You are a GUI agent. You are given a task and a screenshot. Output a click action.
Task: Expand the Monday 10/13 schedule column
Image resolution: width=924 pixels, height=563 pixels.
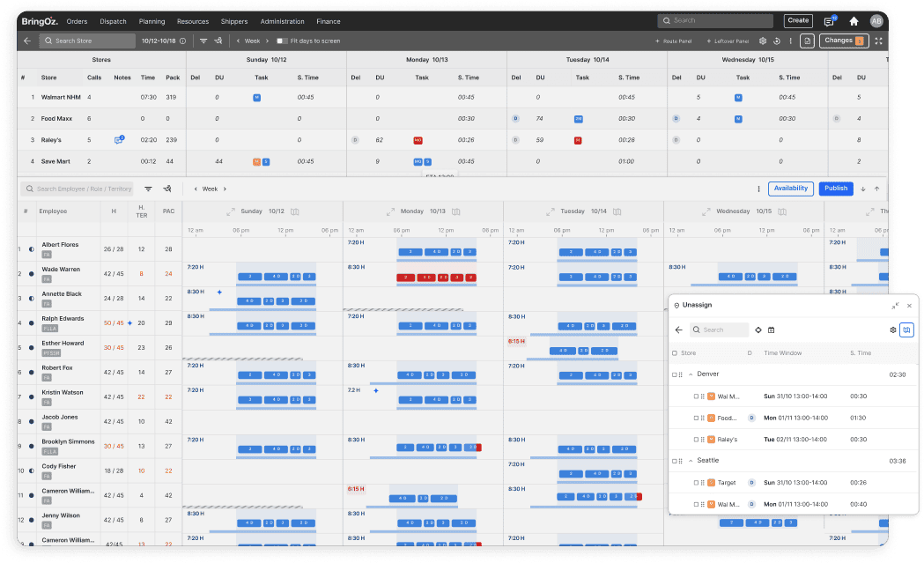(391, 211)
